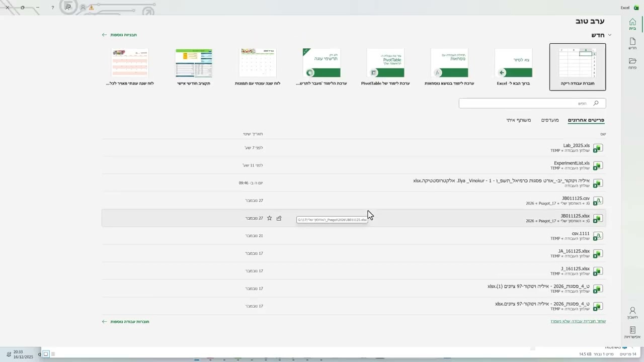This screenshot has height=362, width=644.
Task: Open the yearly photo calendar template
Action: pyautogui.click(x=258, y=67)
